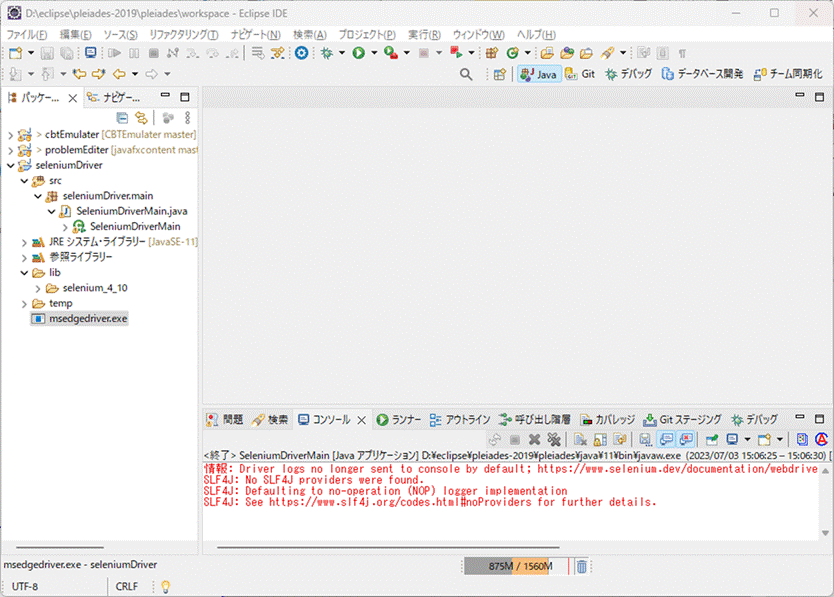Launch Debug with the green bug icon

327,53
